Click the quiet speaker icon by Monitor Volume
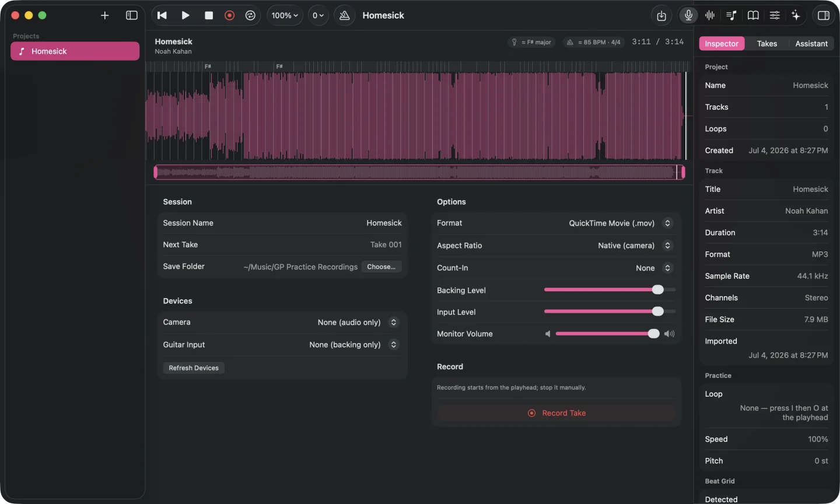The width and height of the screenshot is (840, 504). pos(548,334)
